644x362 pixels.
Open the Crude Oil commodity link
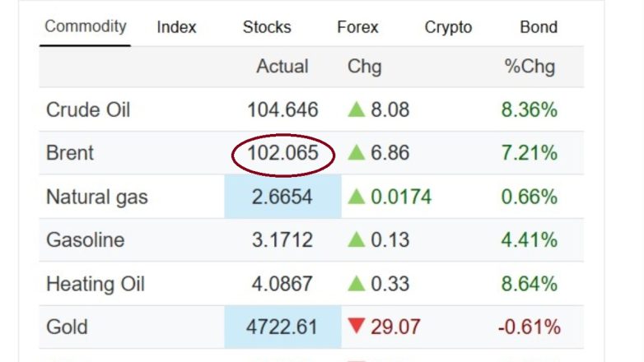point(88,109)
